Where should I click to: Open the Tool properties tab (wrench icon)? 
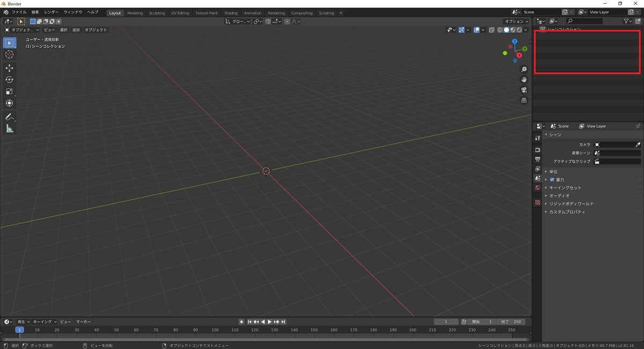537,138
